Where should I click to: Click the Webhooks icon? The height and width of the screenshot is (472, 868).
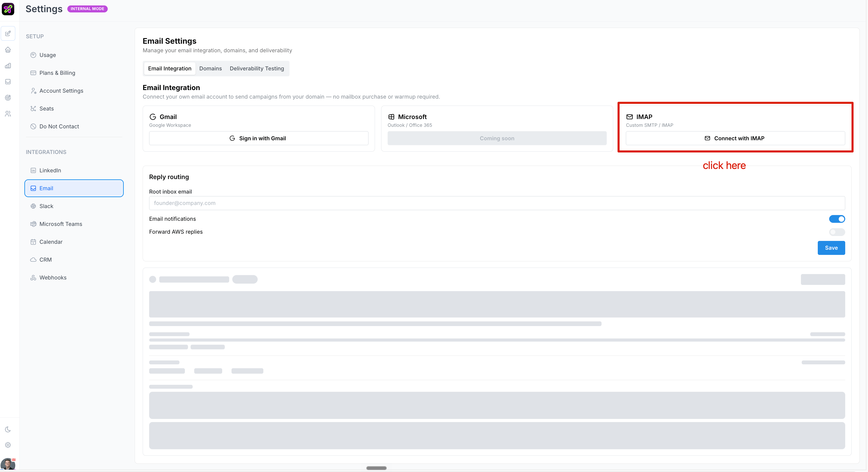(x=33, y=277)
